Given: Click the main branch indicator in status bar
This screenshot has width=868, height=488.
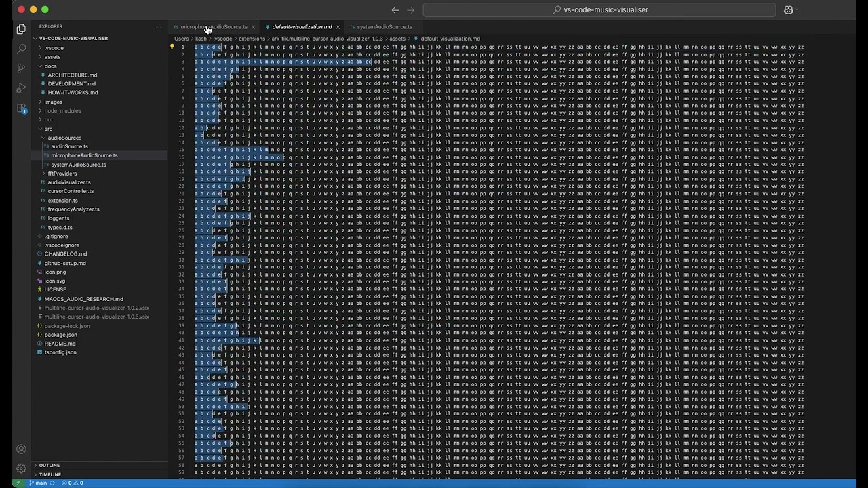Looking at the screenshot, I should click(x=38, y=483).
